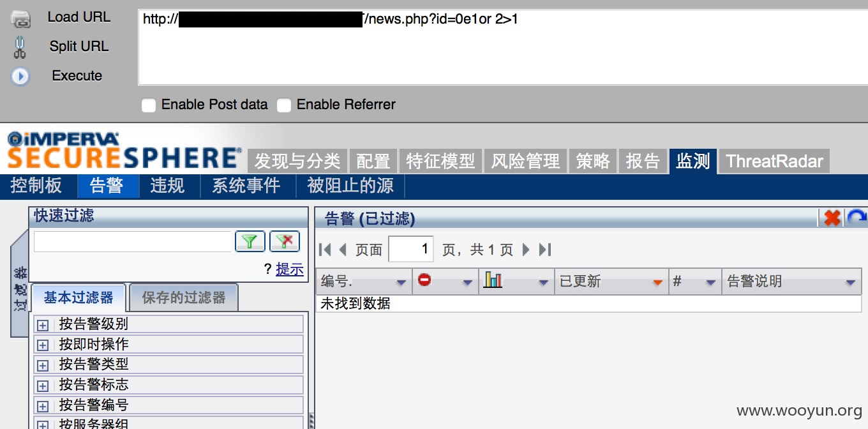Click the Load URL printer icon
The height and width of the screenshot is (429, 868).
[21, 19]
